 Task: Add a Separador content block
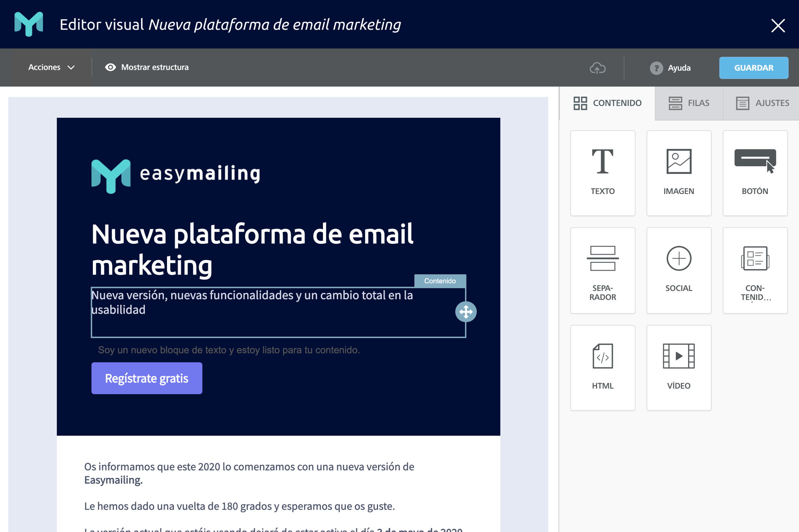[602, 270]
